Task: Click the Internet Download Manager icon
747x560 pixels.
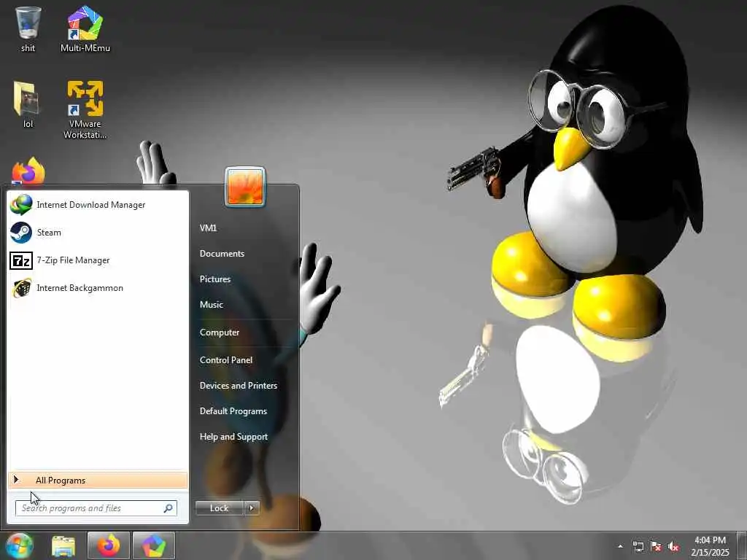Action: coord(21,205)
